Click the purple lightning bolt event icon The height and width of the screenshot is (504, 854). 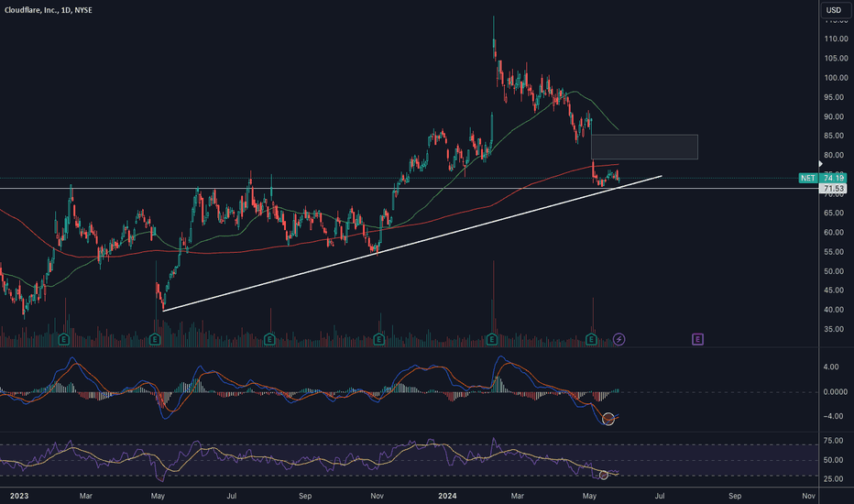[x=619, y=339]
